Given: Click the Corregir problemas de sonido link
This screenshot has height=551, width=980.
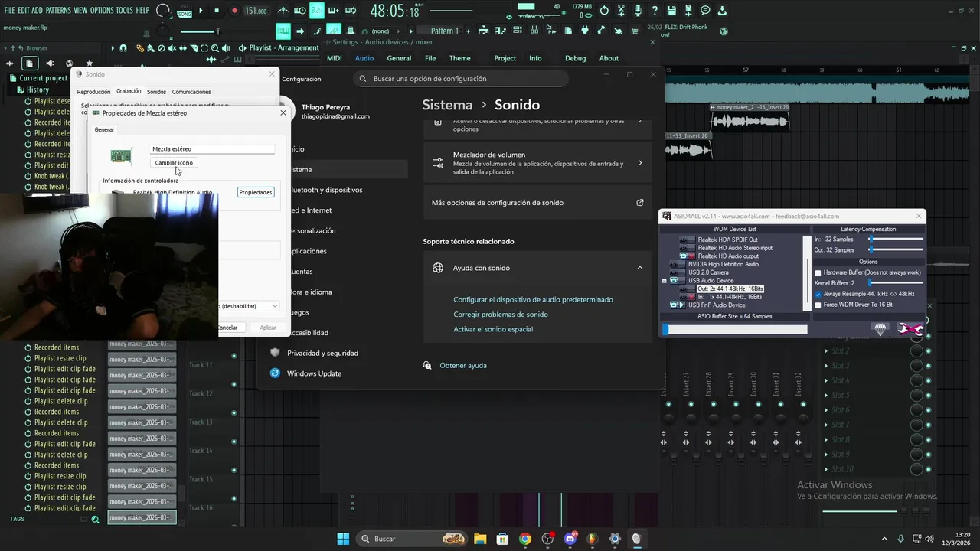Looking at the screenshot, I should tap(501, 314).
